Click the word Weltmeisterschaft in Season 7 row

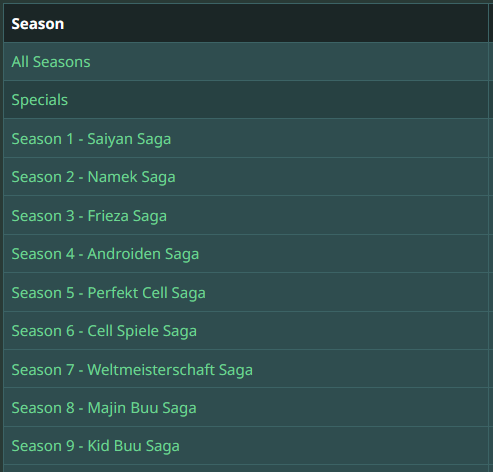(x=151, y=370)
